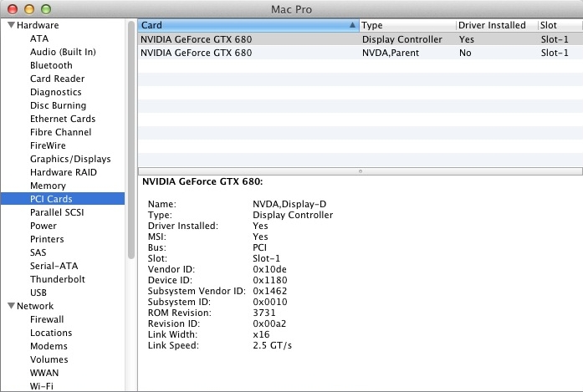Click the Name value NVDA,Display-D
The image size is (583, 392).
coord(289,204)
